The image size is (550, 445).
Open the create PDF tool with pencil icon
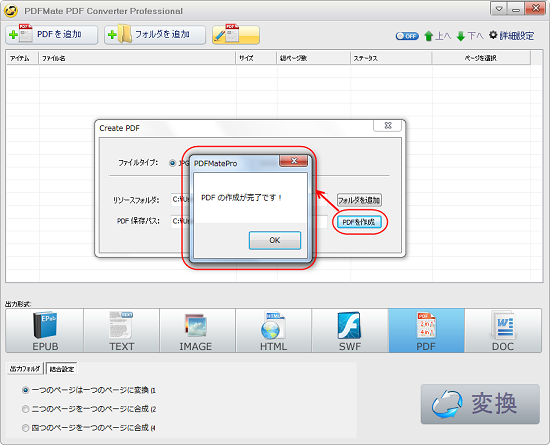[236, 35]
